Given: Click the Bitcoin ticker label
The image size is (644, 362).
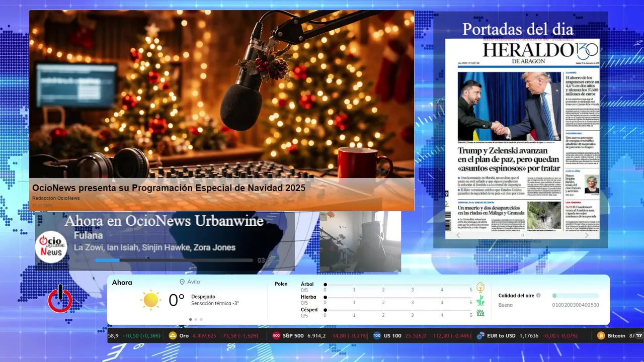Looking at the screenshot, I should coord(616,336).
